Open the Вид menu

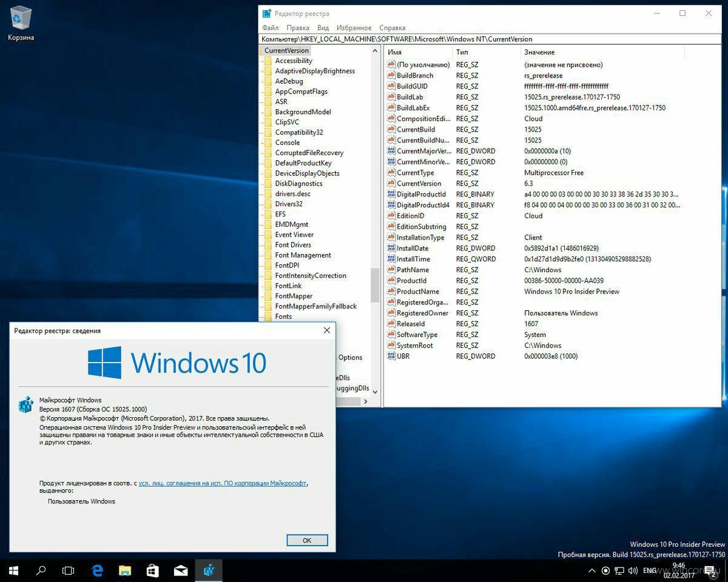click(x=323, y=28)
